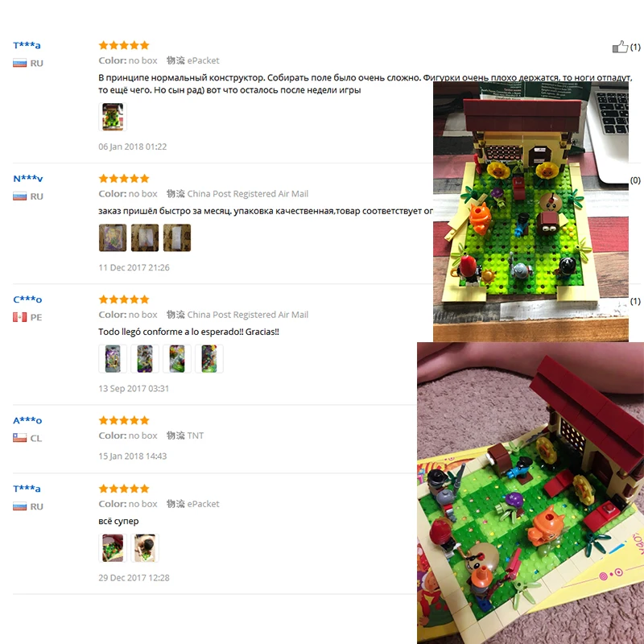This screenshot has height=644, width=644.
Task: Click the five-star rating of A***o review
Action: coord(124,420)
